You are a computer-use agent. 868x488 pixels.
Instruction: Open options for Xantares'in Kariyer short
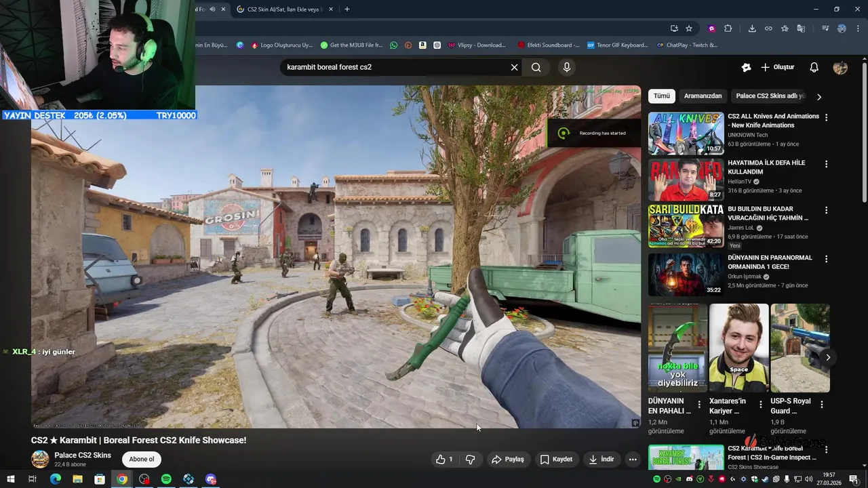tap(760, 405)
